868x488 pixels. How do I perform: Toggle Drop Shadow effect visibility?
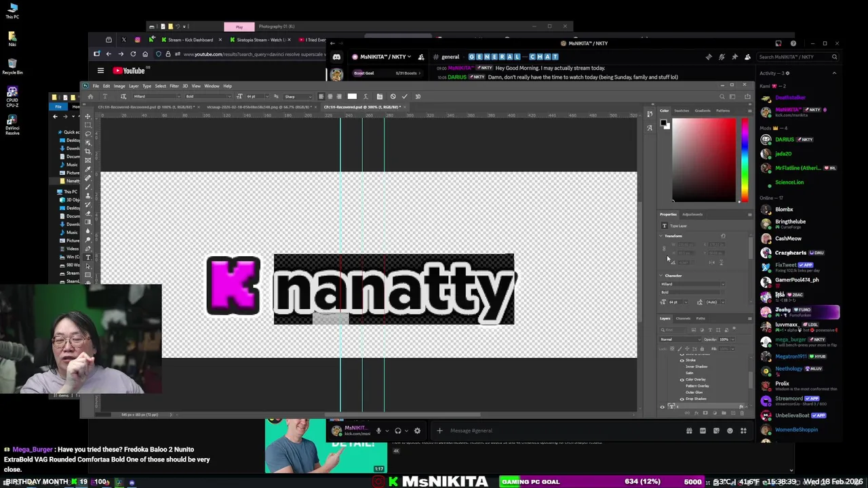[682, 399]
